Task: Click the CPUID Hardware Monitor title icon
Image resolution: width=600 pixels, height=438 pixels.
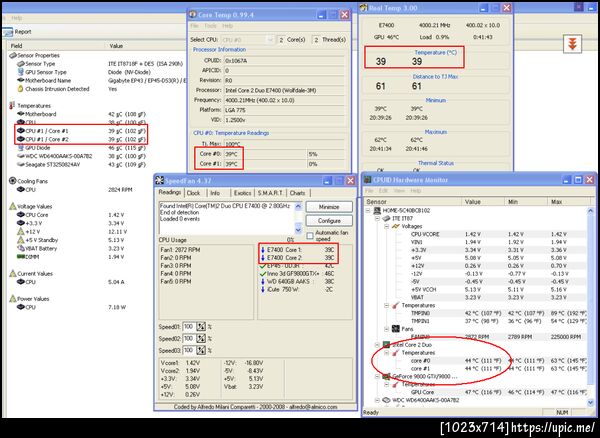Action: point(368,180)
